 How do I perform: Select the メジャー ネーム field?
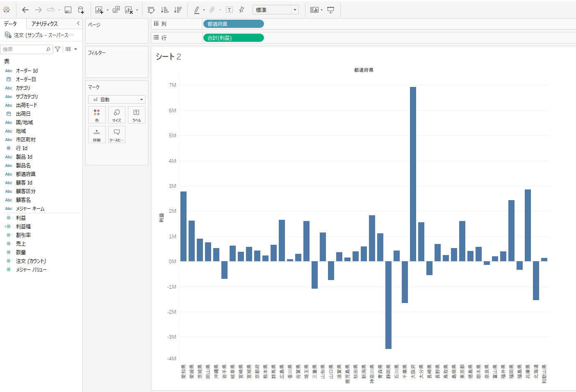30,209
